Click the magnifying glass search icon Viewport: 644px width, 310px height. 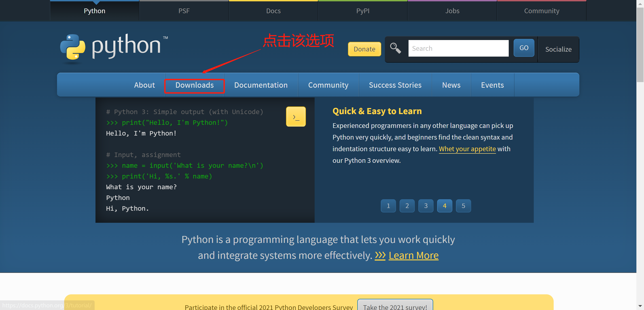click(396, 48)
